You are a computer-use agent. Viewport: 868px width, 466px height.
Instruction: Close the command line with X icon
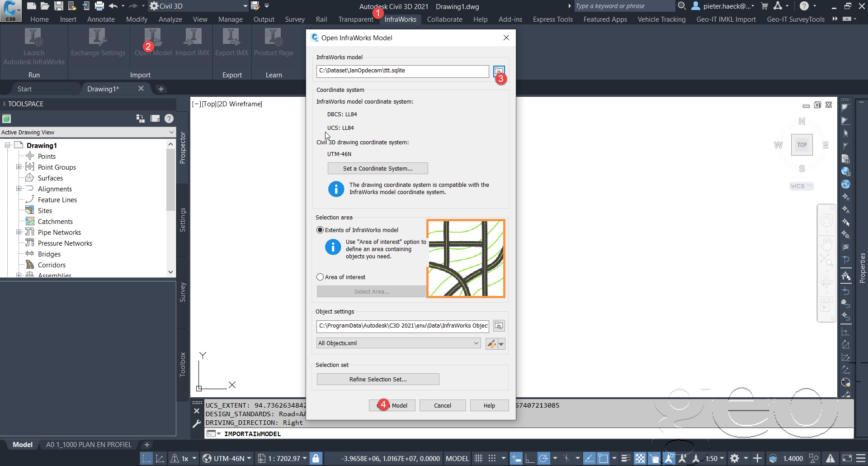coord(197,411)
